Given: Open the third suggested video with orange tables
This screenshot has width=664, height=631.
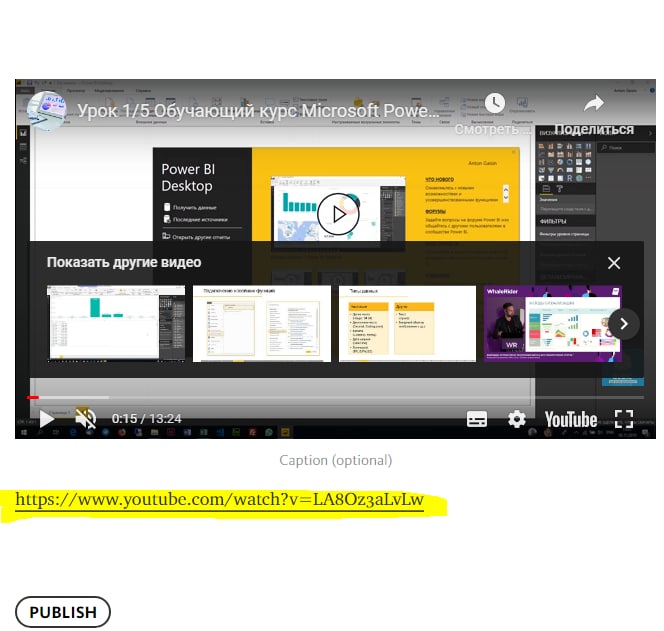Looking at the screenshot, I should click(x=407, y=324).
